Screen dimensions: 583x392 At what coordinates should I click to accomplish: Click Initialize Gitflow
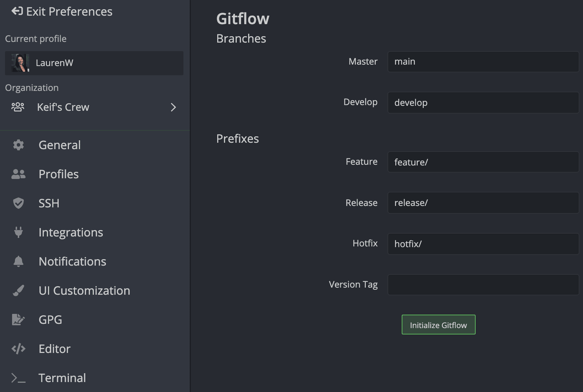tap(438, 324)
